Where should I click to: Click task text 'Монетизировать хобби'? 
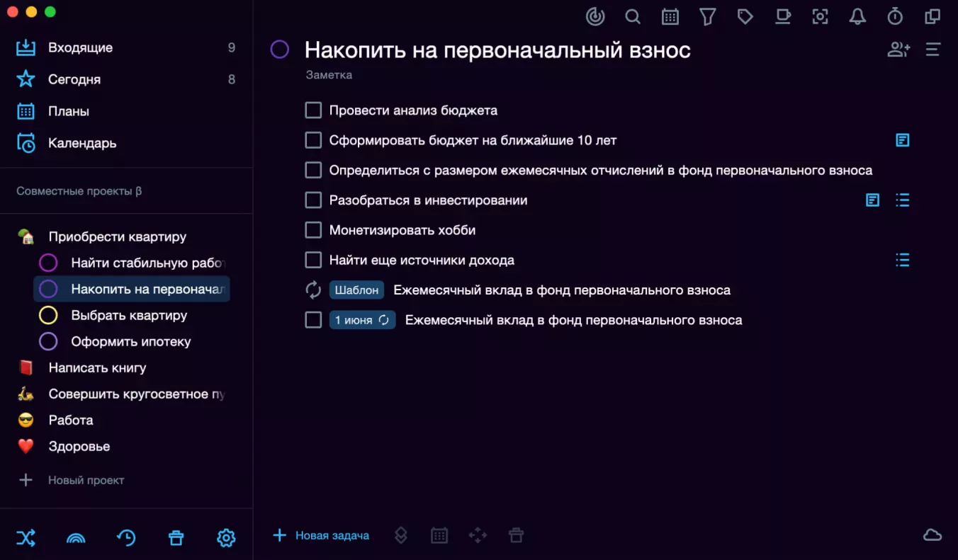click(402, 230)
